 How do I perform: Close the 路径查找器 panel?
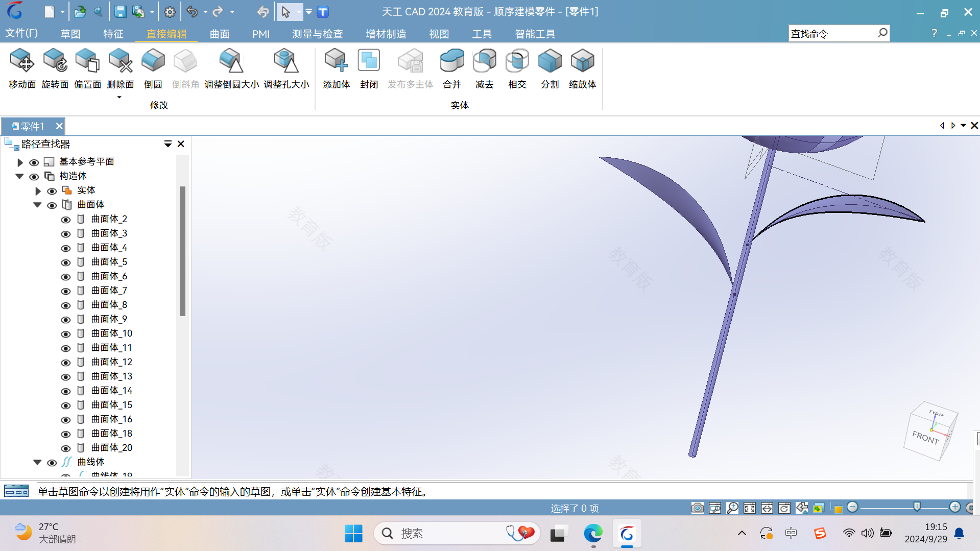click(x=181, y=144)
